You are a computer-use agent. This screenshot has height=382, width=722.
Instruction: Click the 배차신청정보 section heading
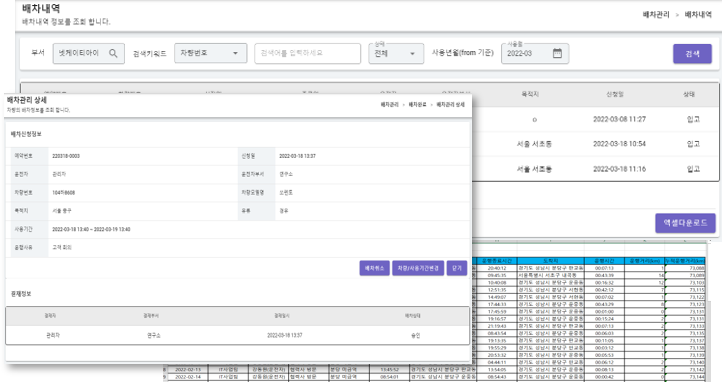26,134
